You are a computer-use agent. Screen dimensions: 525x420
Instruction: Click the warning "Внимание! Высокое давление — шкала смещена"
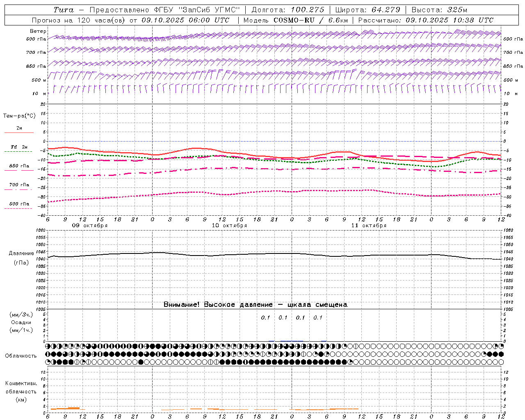point(256,305)
